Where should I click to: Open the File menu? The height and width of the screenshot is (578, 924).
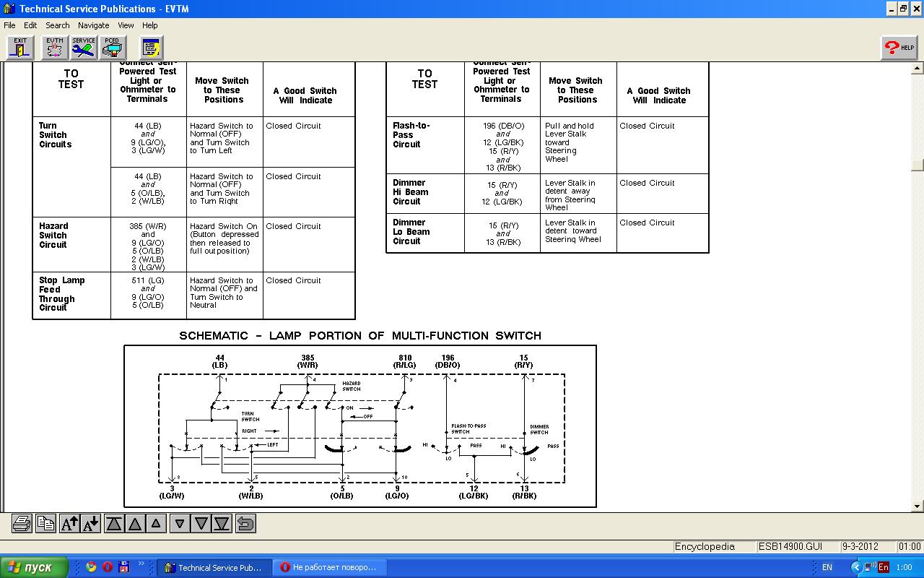coord(9,25)
